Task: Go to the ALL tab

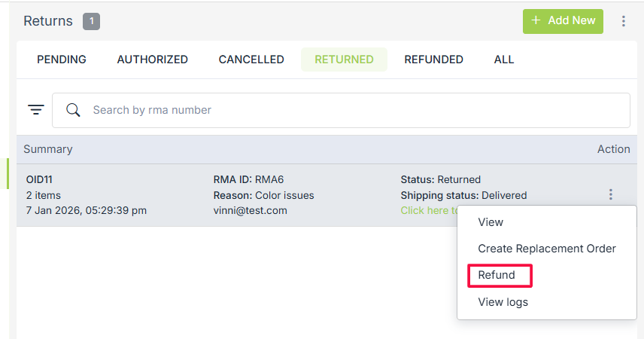Action: [504, 60]
